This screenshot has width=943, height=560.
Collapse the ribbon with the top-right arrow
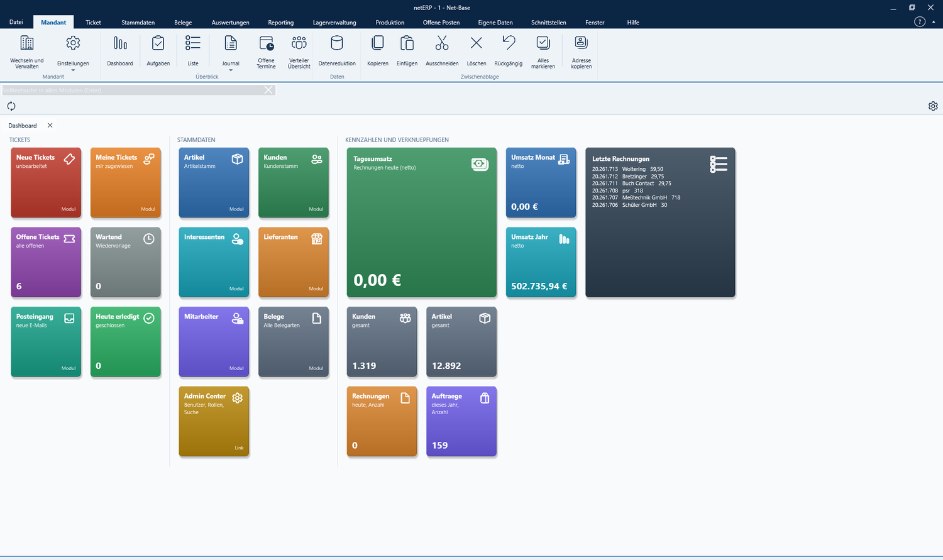(934, 22)
